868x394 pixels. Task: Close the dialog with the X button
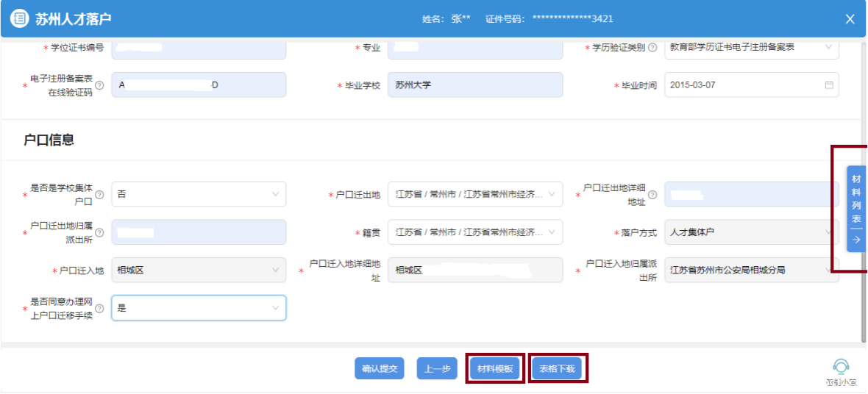(850, 19)
